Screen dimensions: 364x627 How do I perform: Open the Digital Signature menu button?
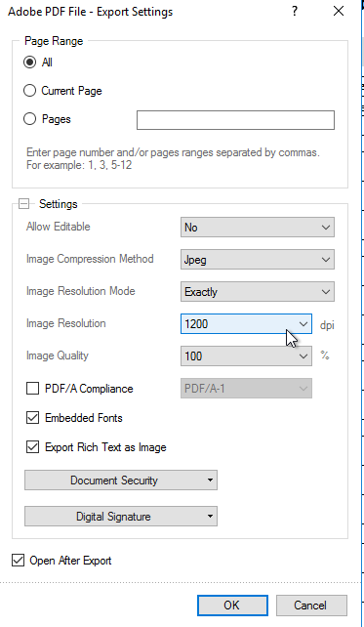click(x=121, y=517)
